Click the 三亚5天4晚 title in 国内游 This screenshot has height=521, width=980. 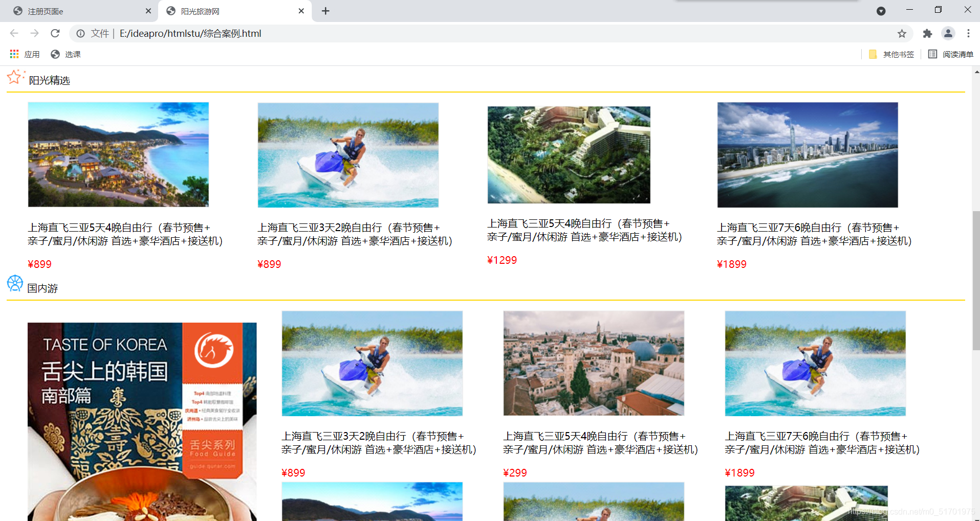601,443
